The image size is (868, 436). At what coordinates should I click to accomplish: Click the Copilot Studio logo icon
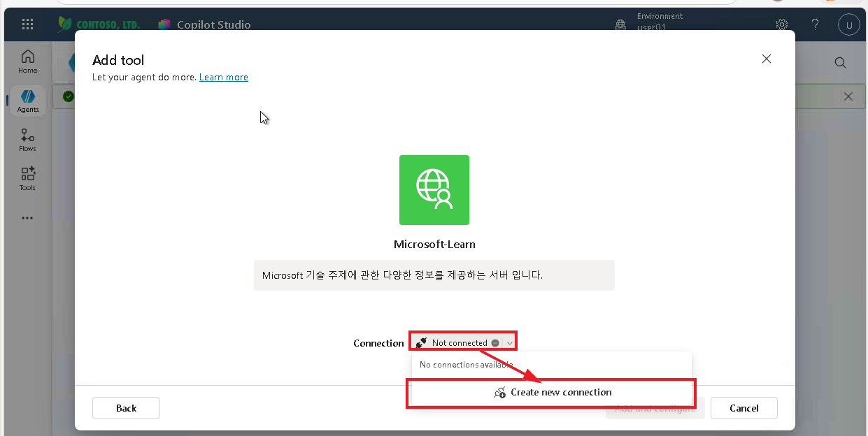pyautogui.click(x=164, y=24)
